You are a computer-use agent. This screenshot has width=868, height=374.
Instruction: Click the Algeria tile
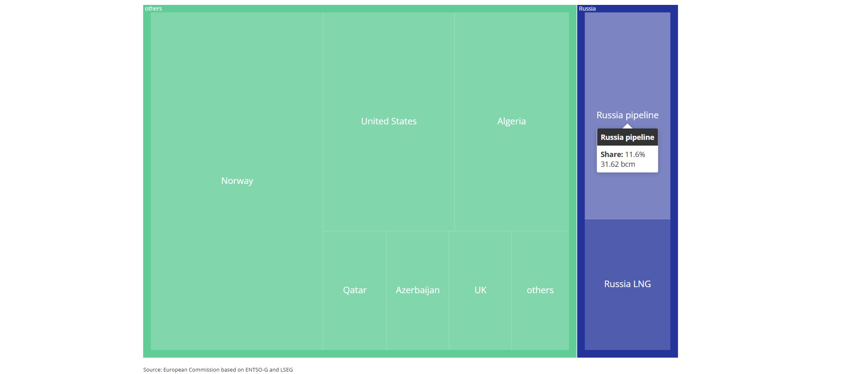pyautogui.click(x=511, y=121)
